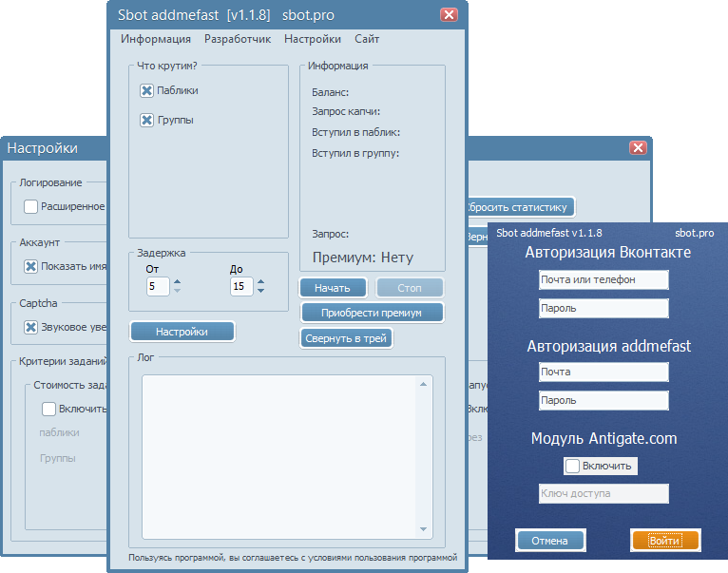Click Сбросить статистику button in settings window
This screenshot has width=728, height=573.
tap(521, 207)
